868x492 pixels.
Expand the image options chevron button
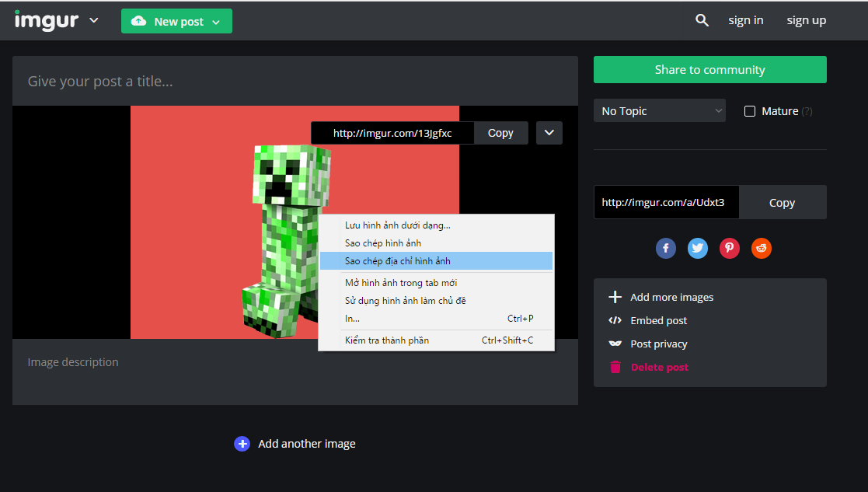(549, 133)
